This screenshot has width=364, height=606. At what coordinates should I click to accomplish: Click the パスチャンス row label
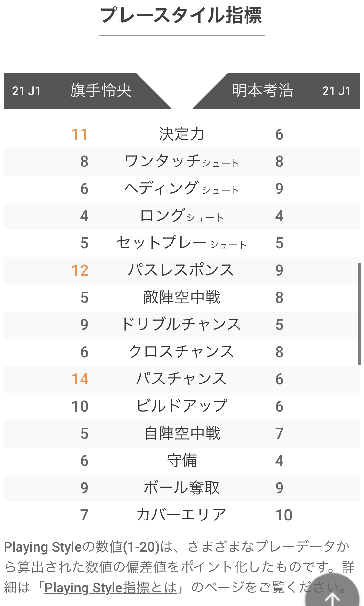pos(181,379)
